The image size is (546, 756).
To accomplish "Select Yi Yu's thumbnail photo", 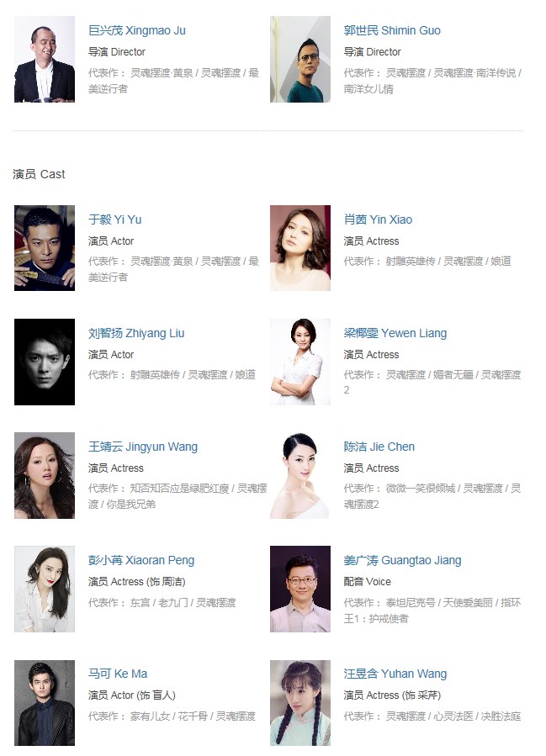I will (x=45, y=248).
